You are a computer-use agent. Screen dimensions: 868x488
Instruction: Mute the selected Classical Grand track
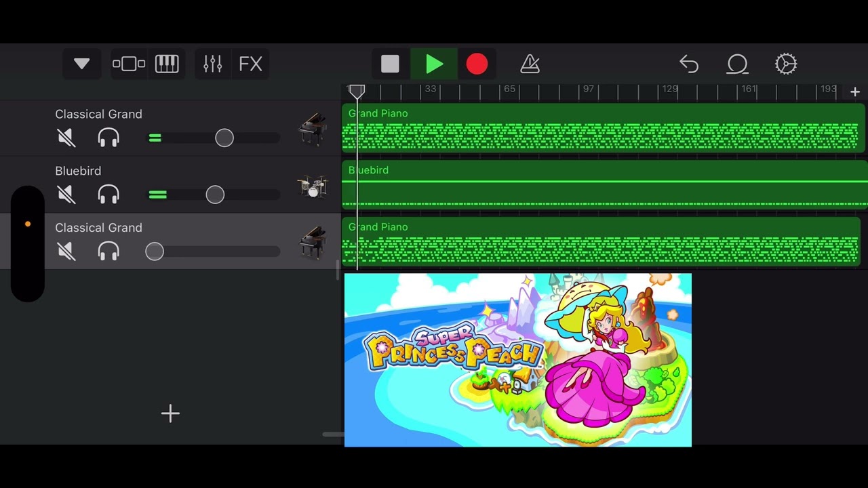coord(66,251)
